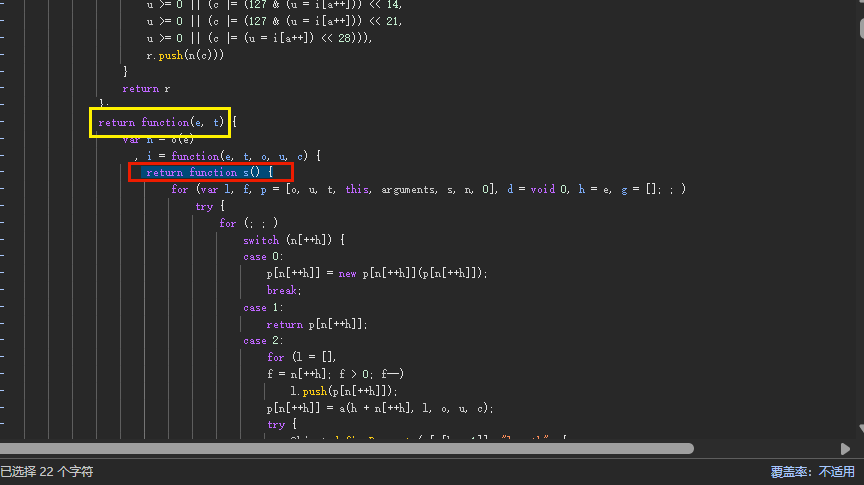Screen dimensions: 864x485
Task: Click the '覆盖率: 不适用' coverage status
Action: (x=812, y=472)
